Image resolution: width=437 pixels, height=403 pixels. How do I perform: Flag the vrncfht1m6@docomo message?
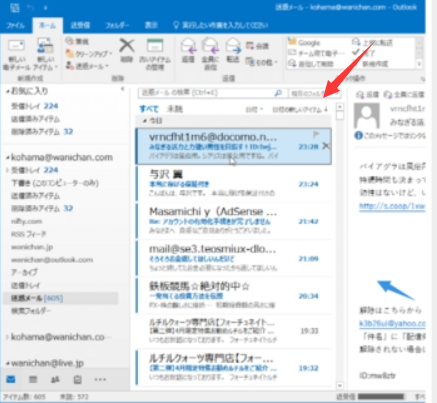click(x=316, y=135)
